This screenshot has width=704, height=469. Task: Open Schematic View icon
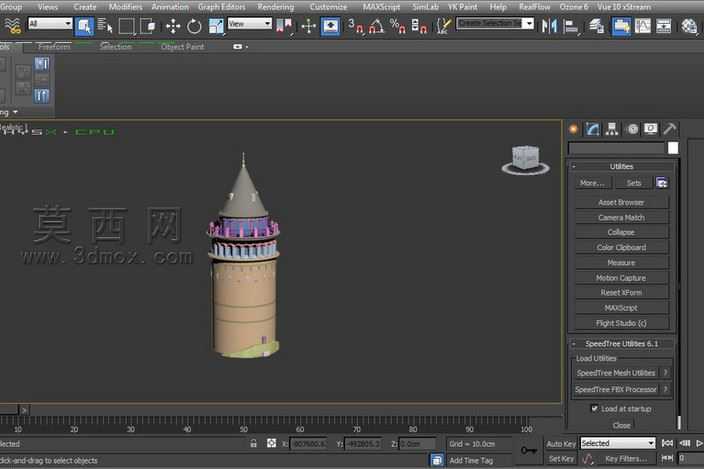point(664,26)
